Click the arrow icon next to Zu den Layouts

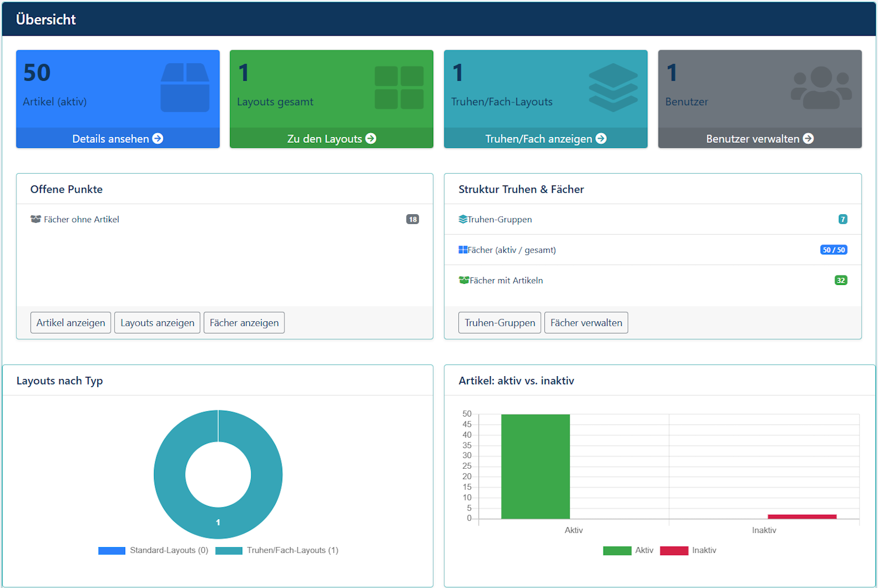pos(371,139)
